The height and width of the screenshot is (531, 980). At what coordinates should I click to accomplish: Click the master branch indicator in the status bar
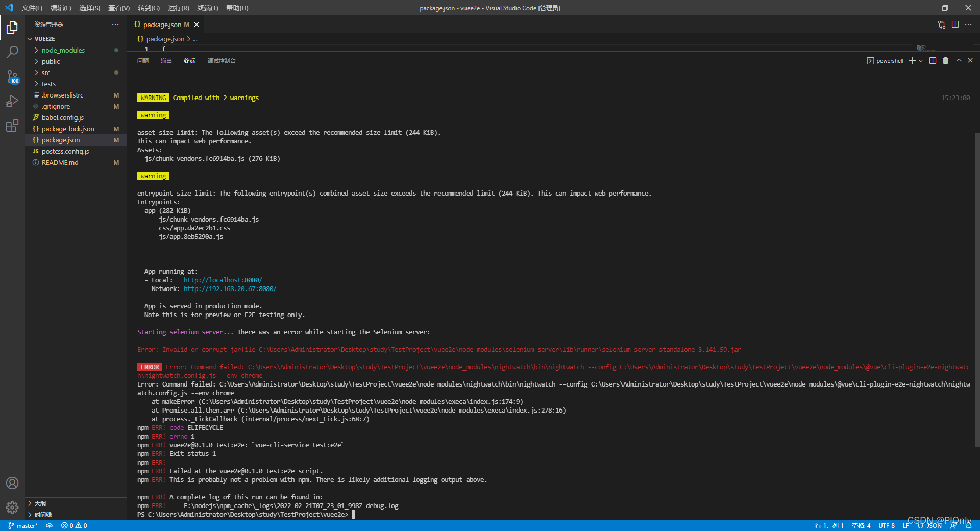click(23, 525)
